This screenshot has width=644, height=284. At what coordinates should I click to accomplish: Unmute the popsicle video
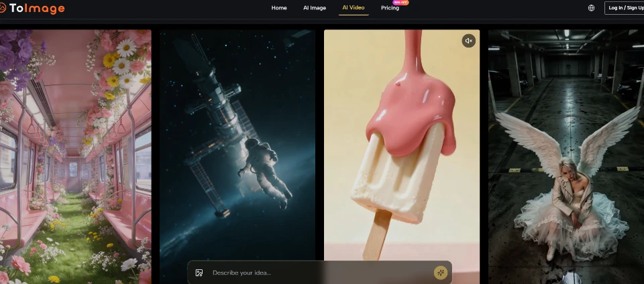click(x=469, y=41)
